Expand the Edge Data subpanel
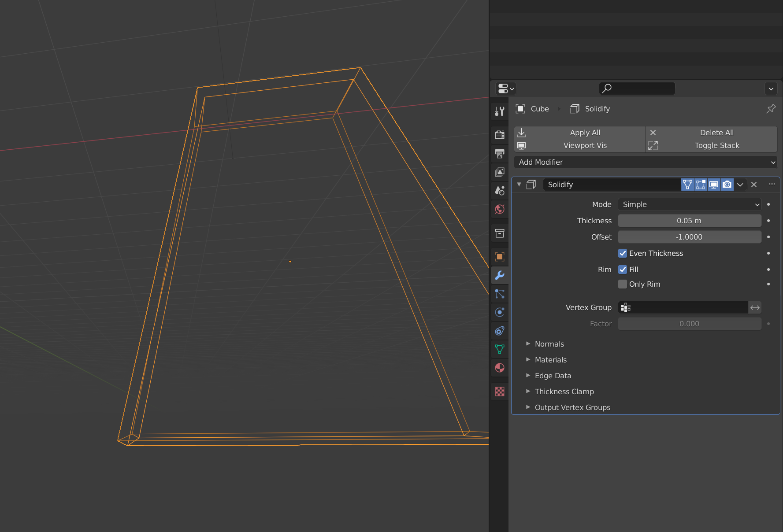The width and height of the screenshot is (783, 532). tap(553, 376)
